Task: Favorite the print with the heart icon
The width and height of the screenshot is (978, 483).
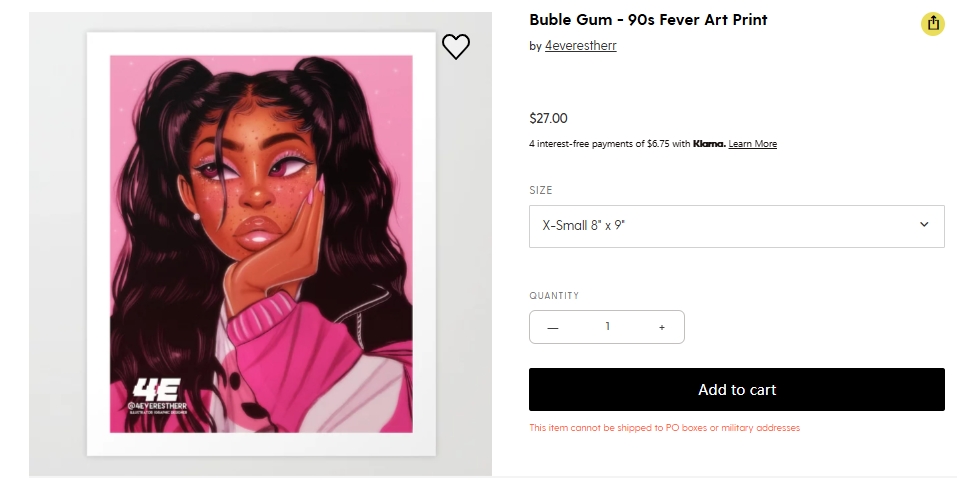Action: coord(455,46)
